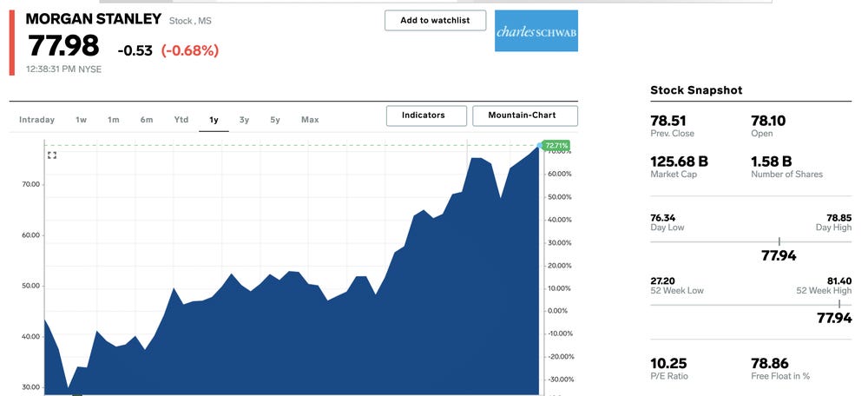
Task: Open the Indicators button
Action: tap(426, 115)
